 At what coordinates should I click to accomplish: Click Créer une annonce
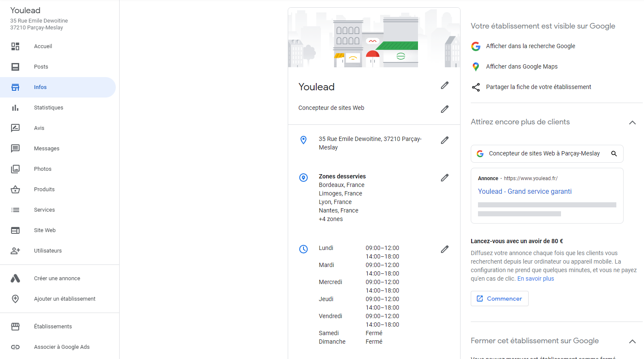[58, 279]
